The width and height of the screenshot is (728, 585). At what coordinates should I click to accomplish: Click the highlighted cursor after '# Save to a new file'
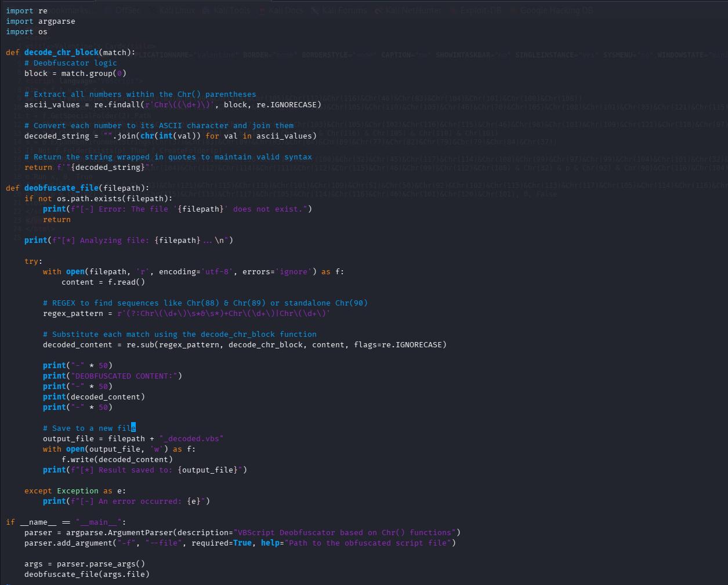pyautogui.click(x=133, y=428)
